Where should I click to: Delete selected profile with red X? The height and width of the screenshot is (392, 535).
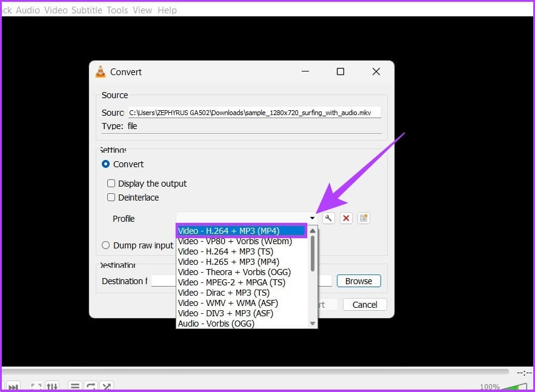pyautogui.click(x=346, y=218)
